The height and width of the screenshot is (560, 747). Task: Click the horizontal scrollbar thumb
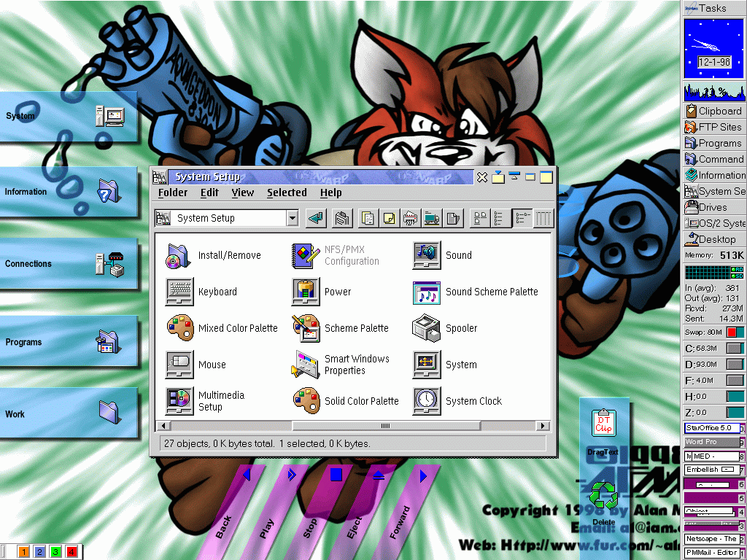[x=386, y=426]
